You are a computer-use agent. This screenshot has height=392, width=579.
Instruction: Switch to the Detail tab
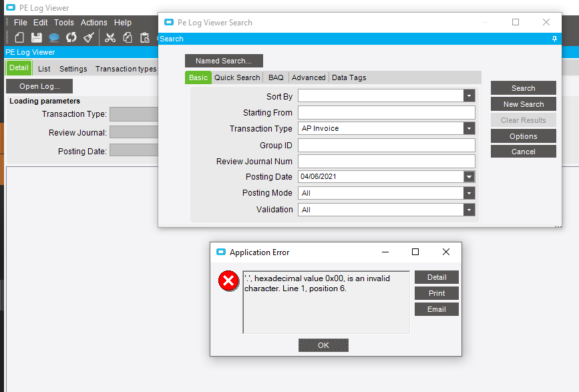coord(19,68)
